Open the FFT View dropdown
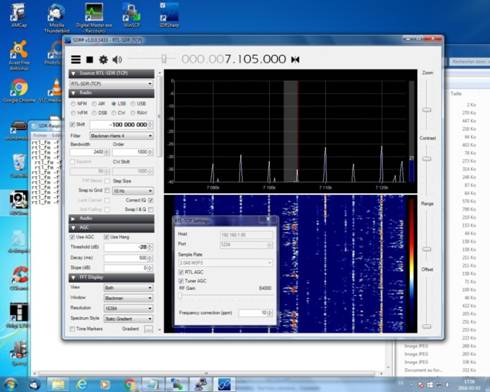The width and height of the screenshot is (490, 392). click(128, 288)
